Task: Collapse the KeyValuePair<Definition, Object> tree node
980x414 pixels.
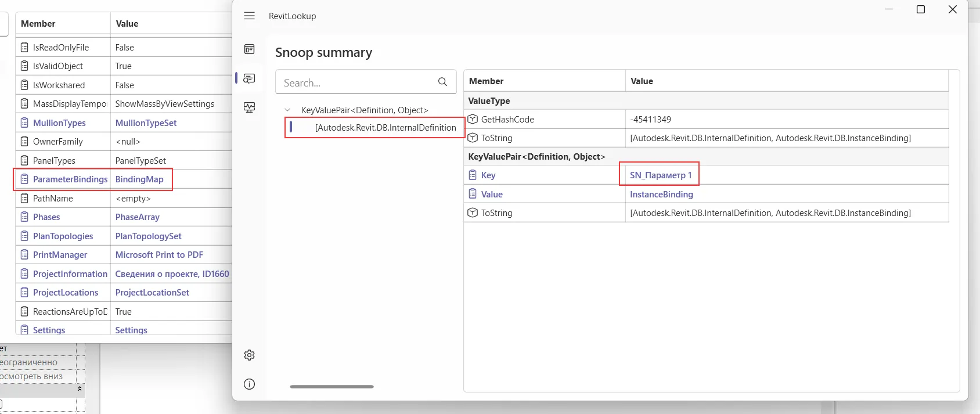Action: (x=287, y=110)
